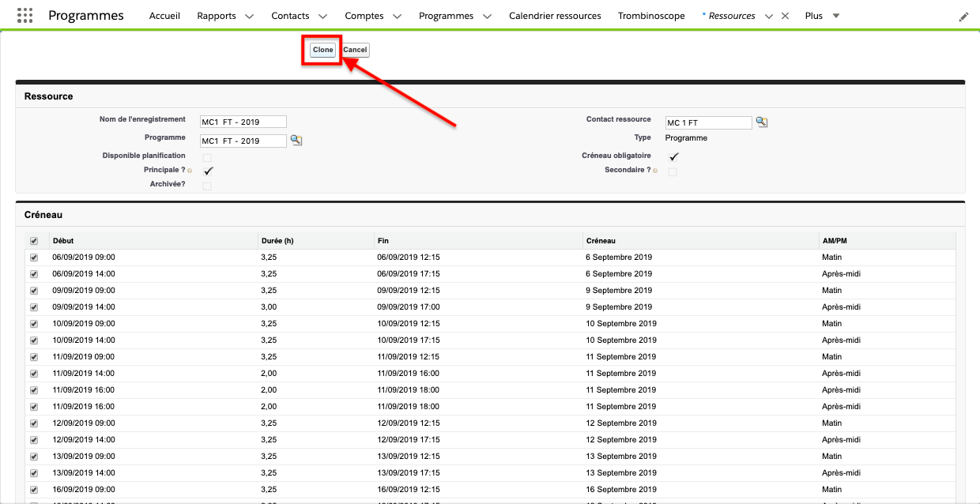980x504 pixels.
Task: Open the Calendrier ressources tab
Action: [555, 16]
